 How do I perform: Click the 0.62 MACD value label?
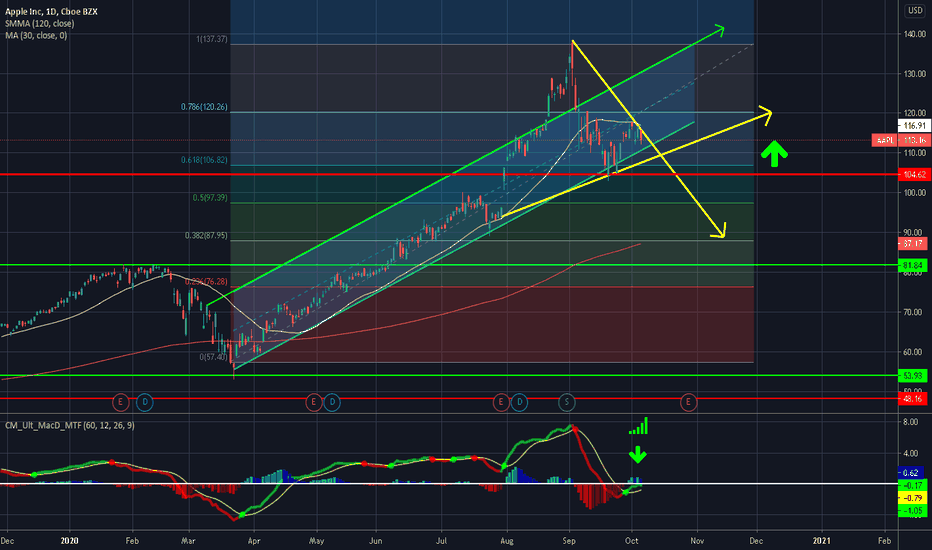coord(911,473)
